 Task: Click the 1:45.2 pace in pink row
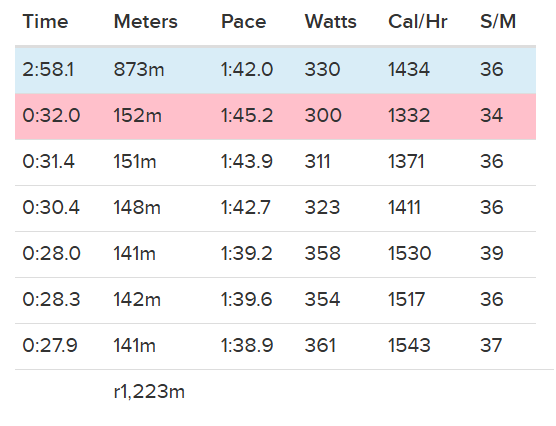tap(247, 115)
